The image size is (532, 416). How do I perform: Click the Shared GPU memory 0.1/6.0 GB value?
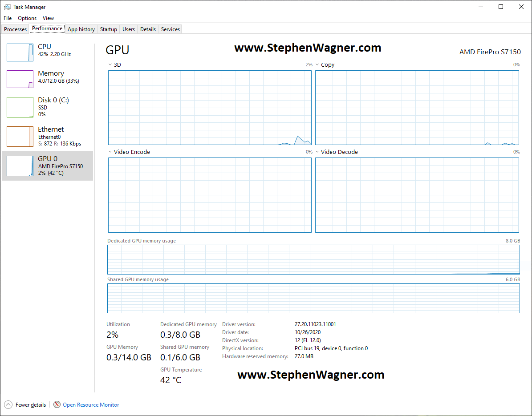pos(180,357)
